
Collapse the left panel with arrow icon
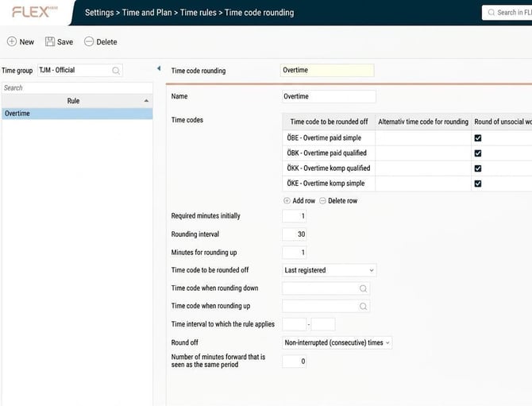tap(159, 68)
